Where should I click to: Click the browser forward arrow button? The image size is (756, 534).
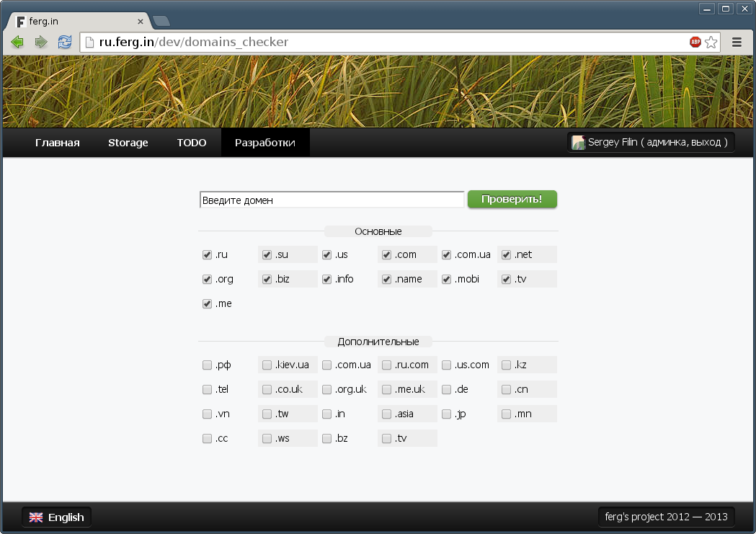coord(41,42)
